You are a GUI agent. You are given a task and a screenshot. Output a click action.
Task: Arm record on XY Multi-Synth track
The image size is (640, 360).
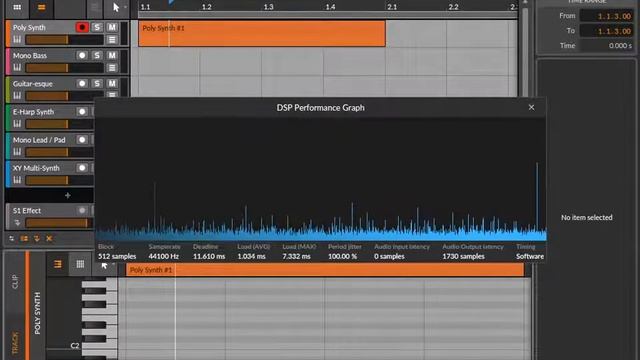click(82, 168)
